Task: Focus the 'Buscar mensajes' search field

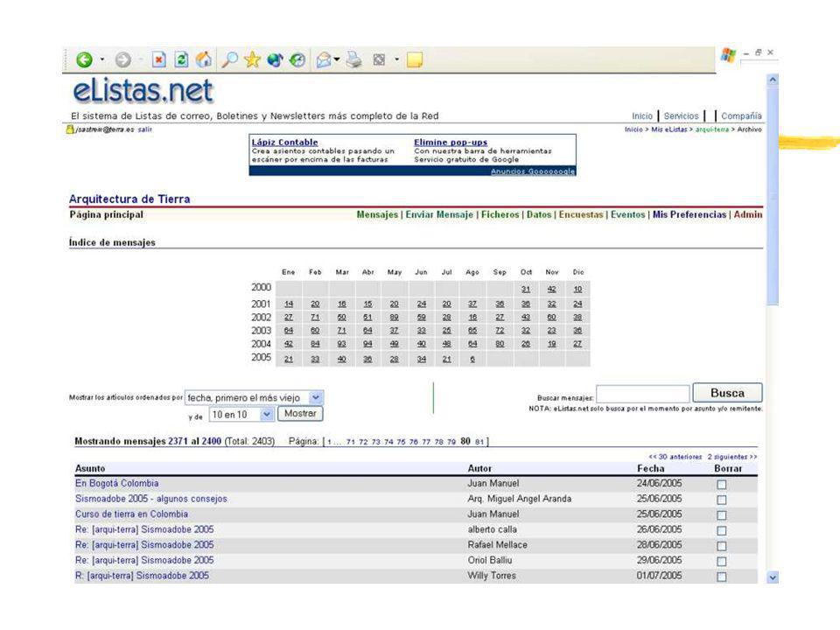Action: tap(643, 395)
